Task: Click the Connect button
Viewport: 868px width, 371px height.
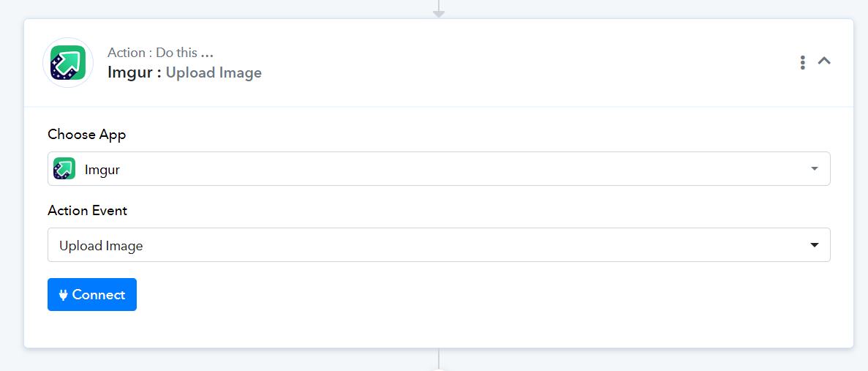Action: 92,295
